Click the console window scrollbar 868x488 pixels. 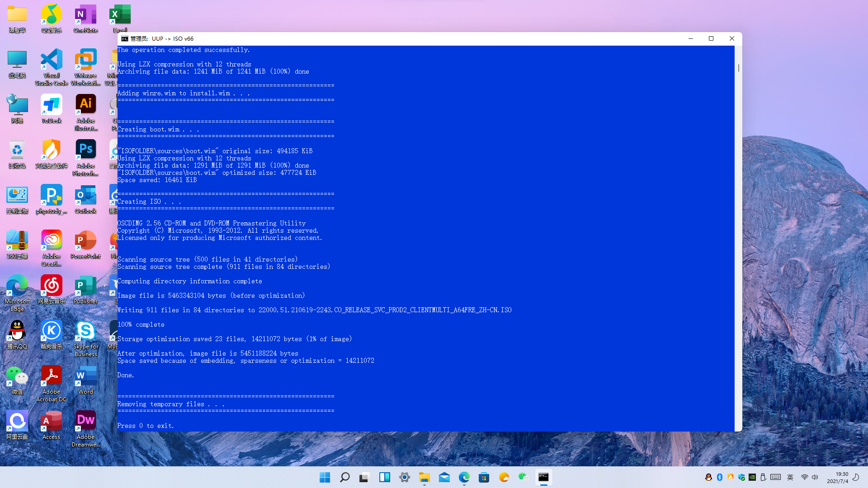pyautogui.click(x=738, y=68)
